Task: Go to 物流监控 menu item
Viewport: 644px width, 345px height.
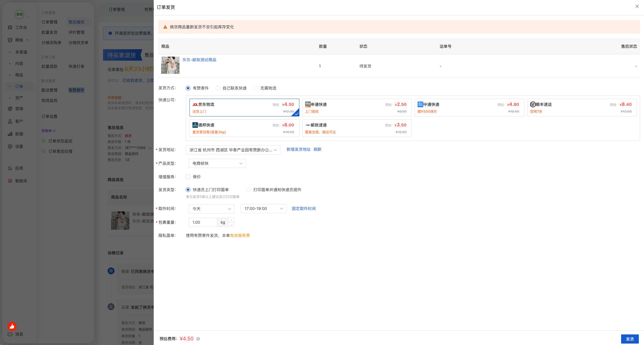Action: [50, 100]
